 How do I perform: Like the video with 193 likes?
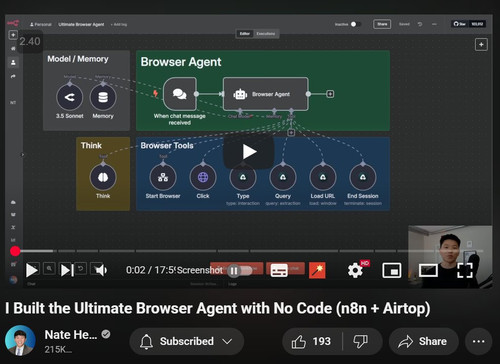click(x=311, y=341)
